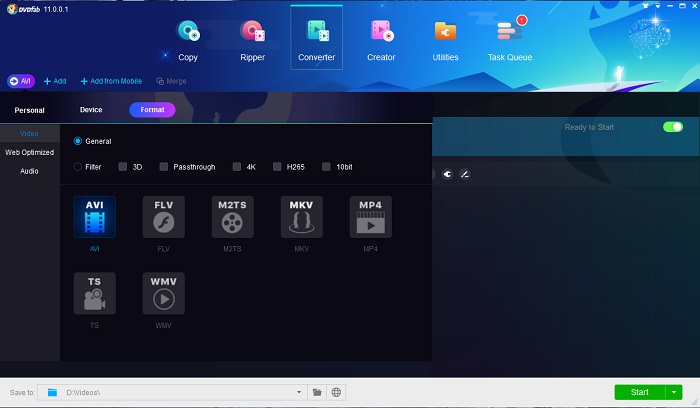Image resolution: width=700 pixels, height=408 pixels.
Task: Open the Ripper module
Action: 252,40
